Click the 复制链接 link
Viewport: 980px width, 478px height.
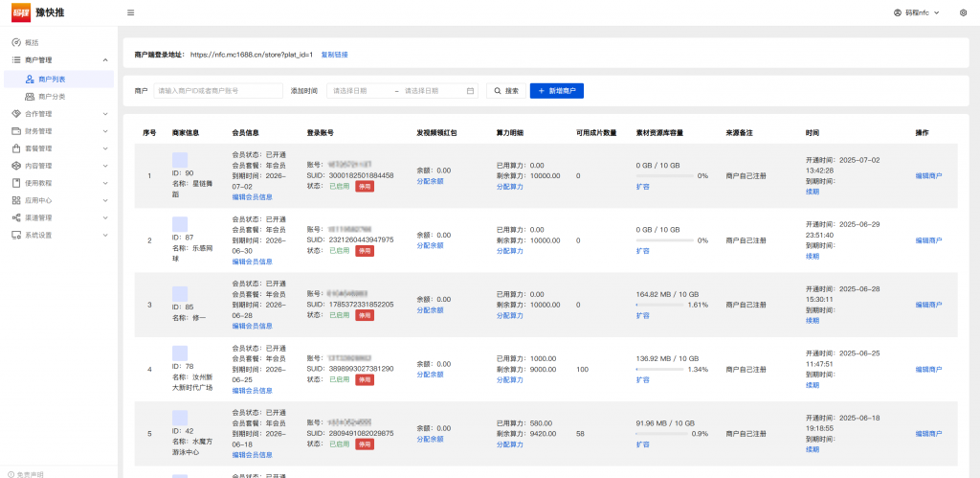(334, 55)
